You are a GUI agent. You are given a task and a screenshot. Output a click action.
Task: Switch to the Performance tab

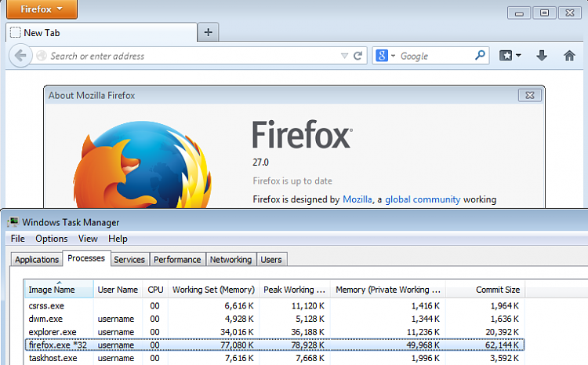[177, 260]
